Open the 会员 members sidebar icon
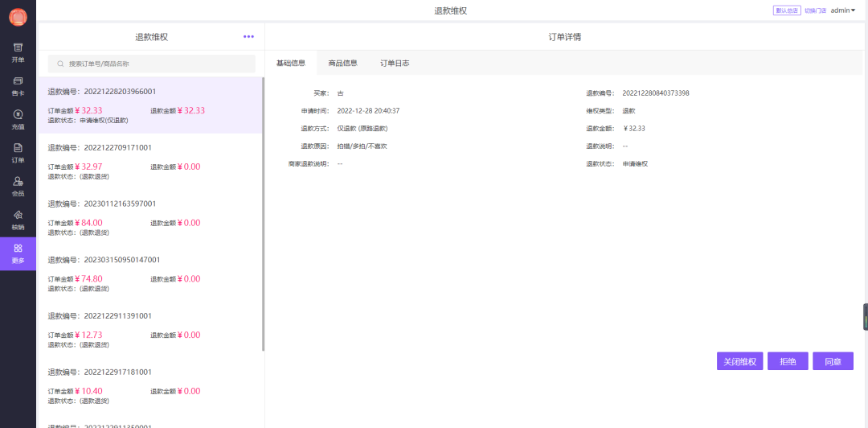 point(18,187)
